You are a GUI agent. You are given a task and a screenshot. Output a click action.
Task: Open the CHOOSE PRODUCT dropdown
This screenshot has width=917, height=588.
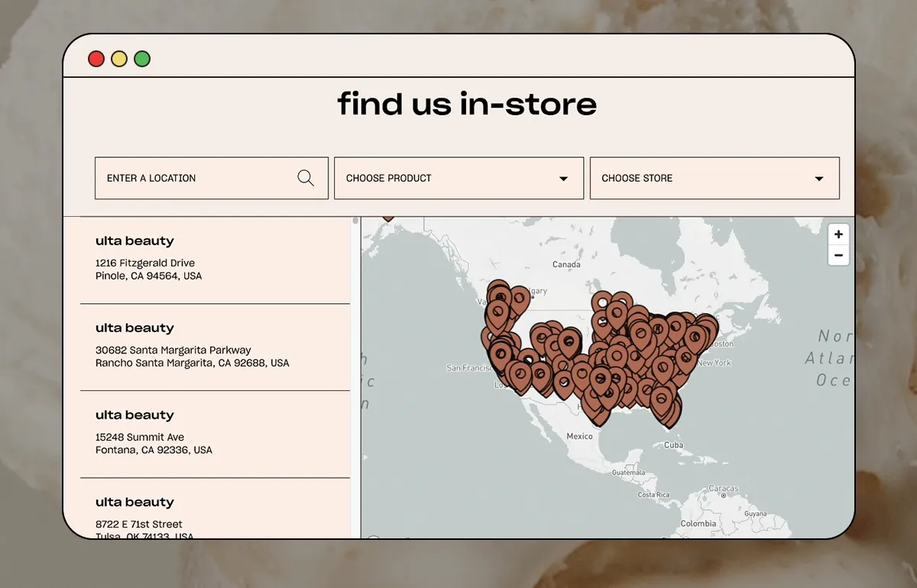458,177
